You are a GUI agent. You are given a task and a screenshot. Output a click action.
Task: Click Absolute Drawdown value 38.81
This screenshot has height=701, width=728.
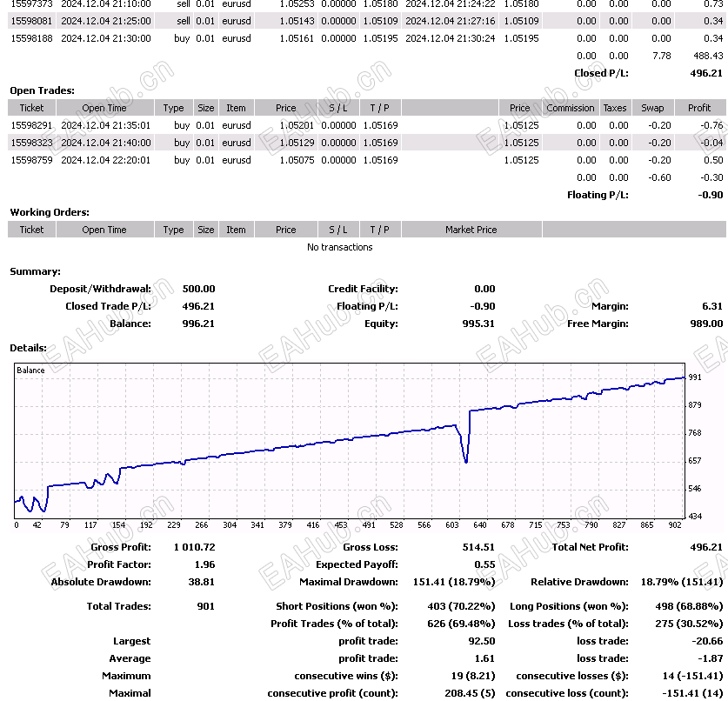(x=202, y=582)
